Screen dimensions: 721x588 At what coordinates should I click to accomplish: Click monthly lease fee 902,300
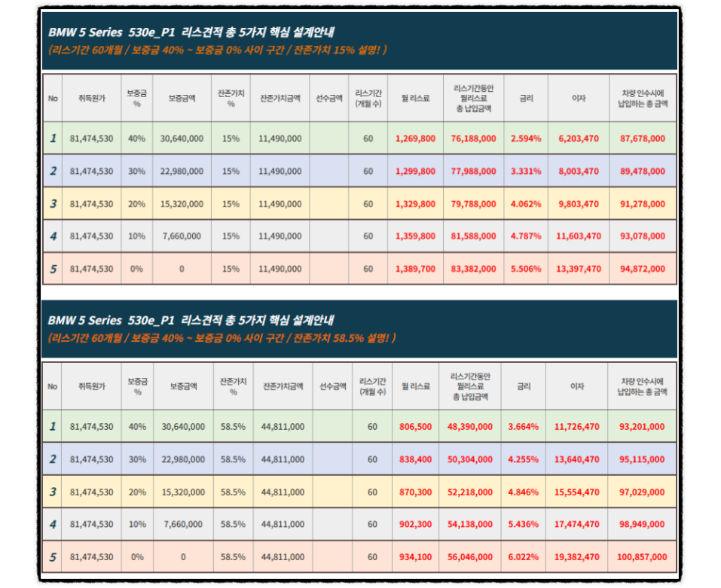[415, 524]
